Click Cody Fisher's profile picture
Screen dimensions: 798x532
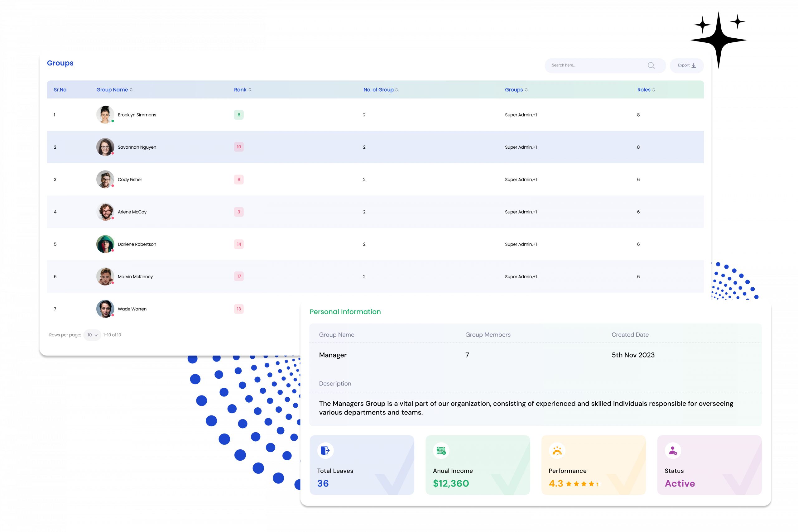click(x=105, y=180)
